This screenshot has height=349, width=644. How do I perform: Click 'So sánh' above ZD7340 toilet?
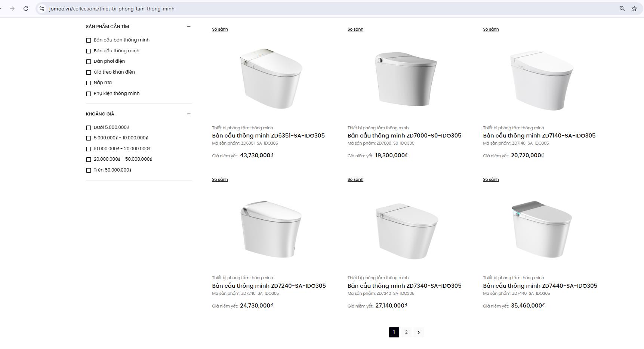pos(355,179)
